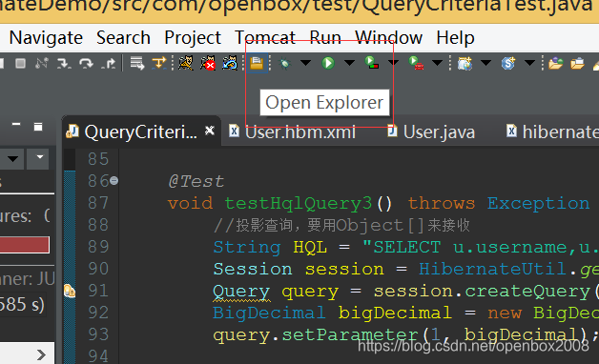599x364 pixels.
Task: Click the new server globe icon
Action: [x=465, y=63]
